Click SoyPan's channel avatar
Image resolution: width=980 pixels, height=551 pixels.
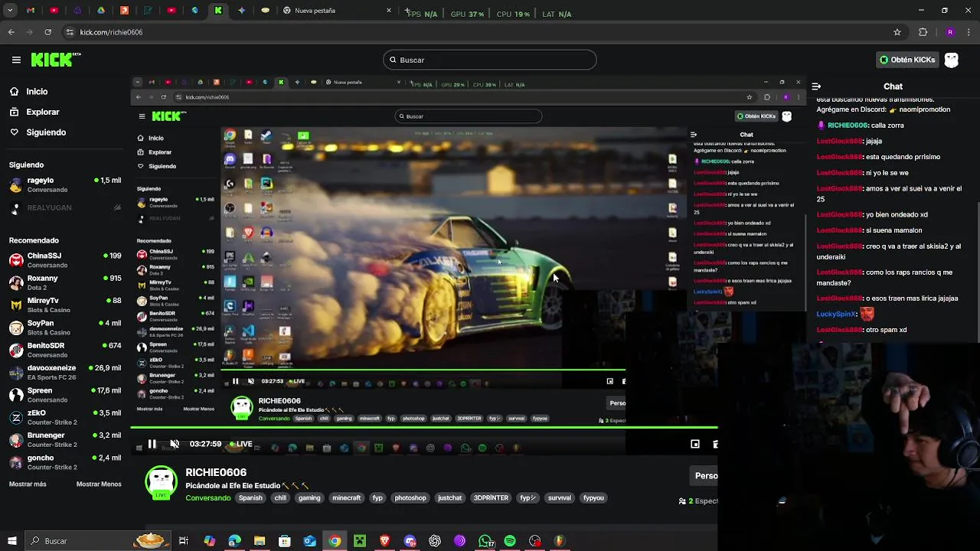coord(16,328)
